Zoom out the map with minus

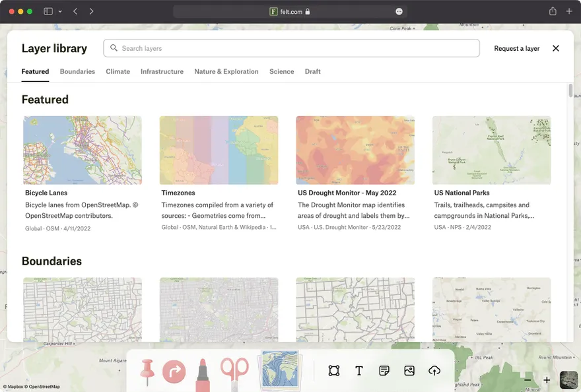click(528, 380)
